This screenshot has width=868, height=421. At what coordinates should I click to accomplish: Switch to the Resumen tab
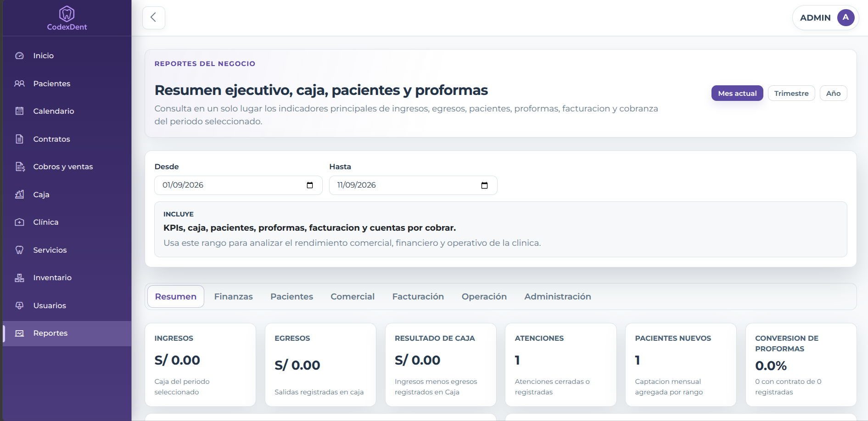(x=176, y=296)
